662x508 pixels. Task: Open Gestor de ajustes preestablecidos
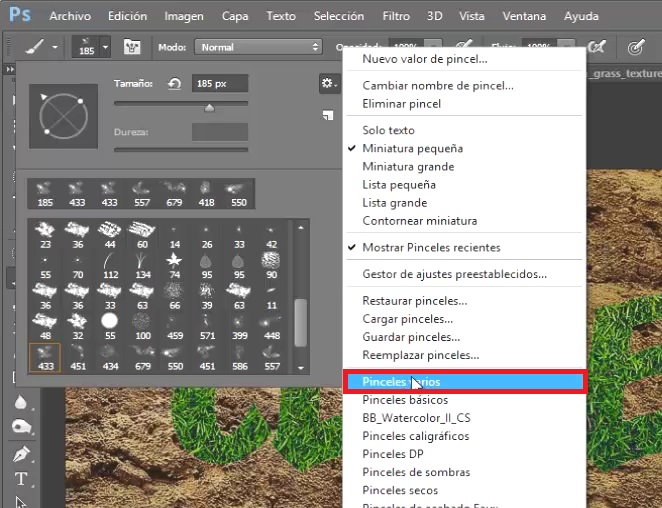(454, 274)
